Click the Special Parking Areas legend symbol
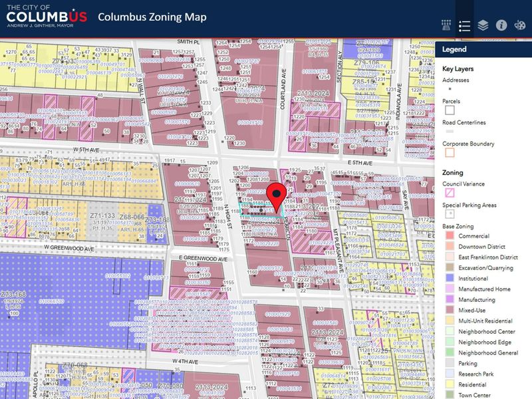This screenshot has width=532, height=399. (x=450, y=213)
